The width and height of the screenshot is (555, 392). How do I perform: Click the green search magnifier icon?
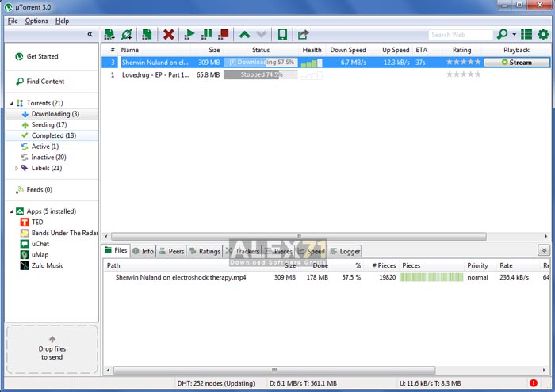point(502,34)
